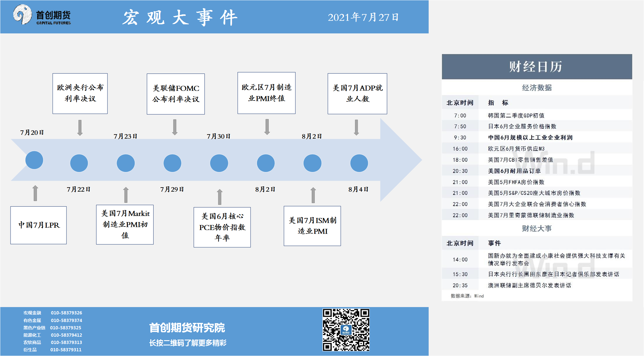Click 长按二维码了解更多精彩 caption

(x=188, y=343)
